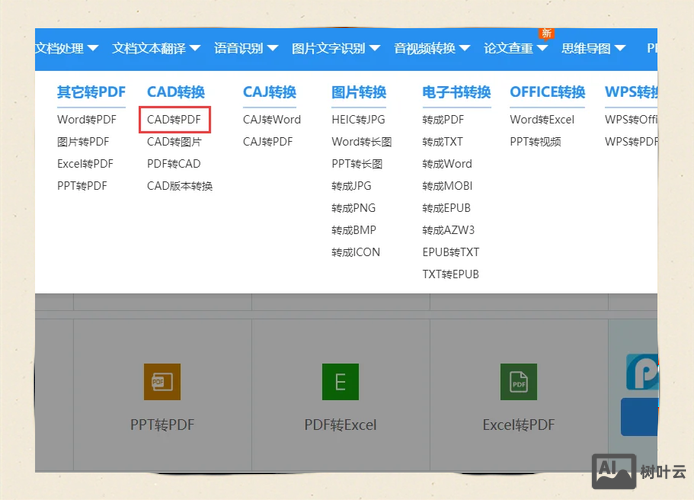This screenshot has height=500, width=694.
Task: Open CAJ转Word converter
Action: [272, 119]
